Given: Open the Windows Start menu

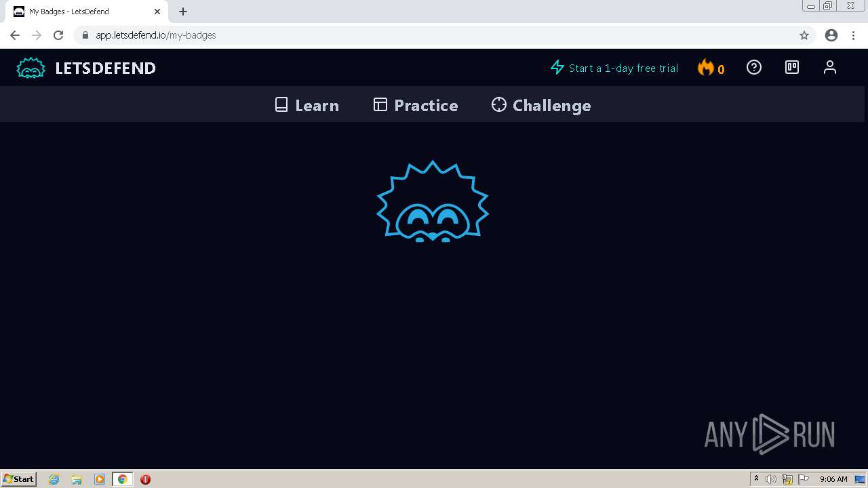Looking at the screenshot, I should (18, 479).
